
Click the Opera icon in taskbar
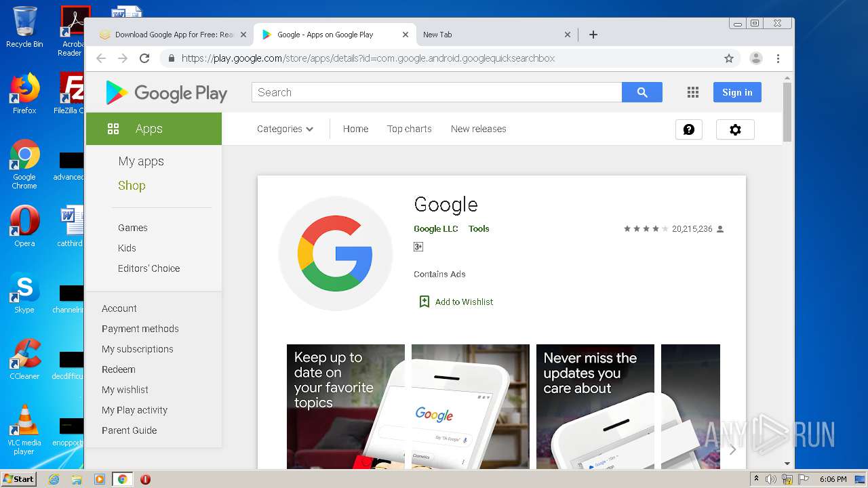(145, 479)
